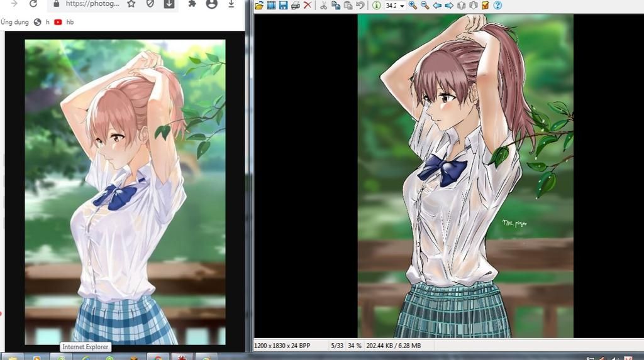Open IrfanView settings via the checkmark icon

[x=485, y=5]
